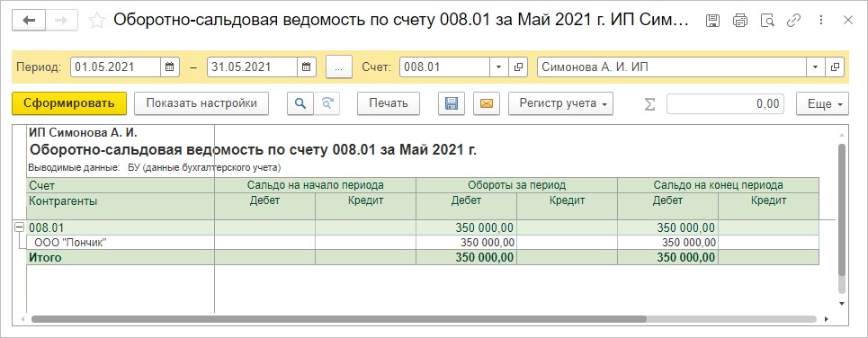
Task: Click the Сформировать button
Action: pyautogui.click(x=69, y=103)
